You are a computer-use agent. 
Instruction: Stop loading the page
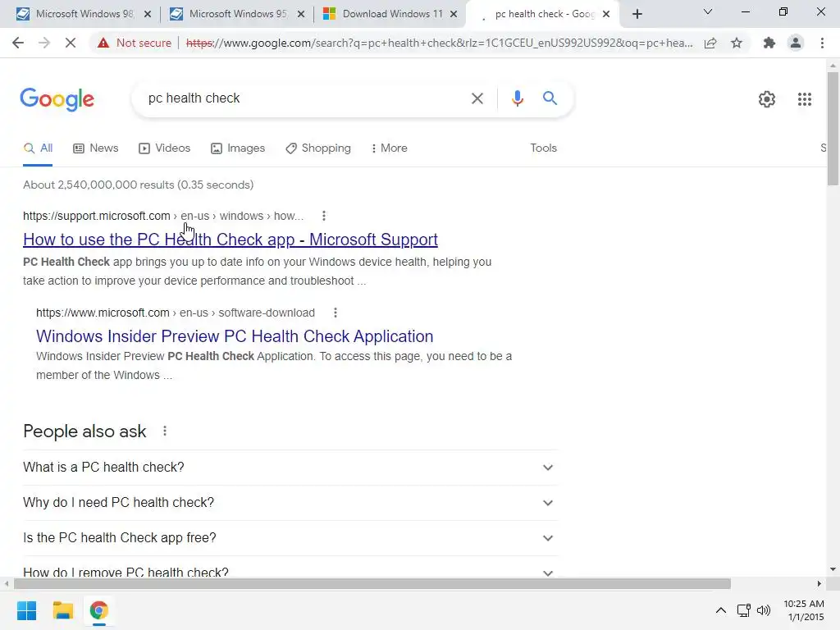click(71, 43)
